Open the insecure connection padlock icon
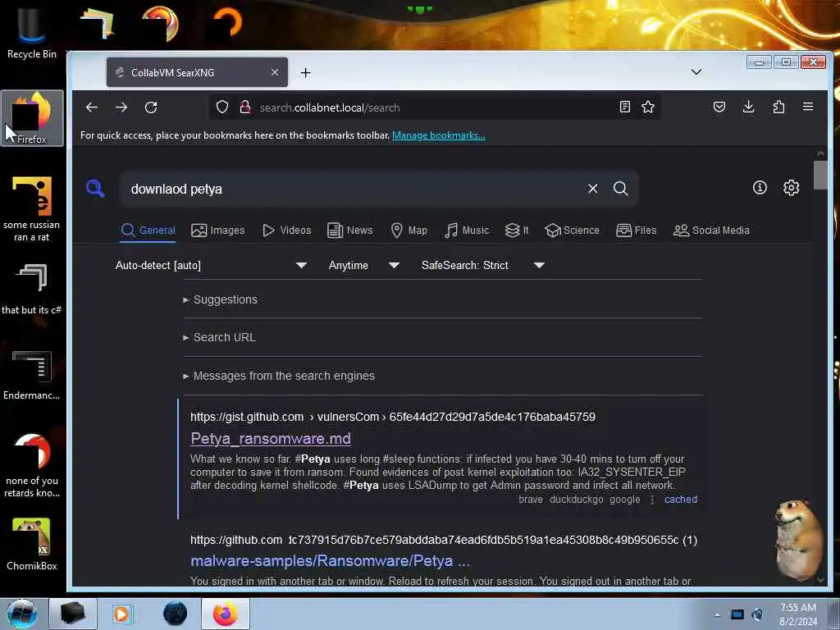840x630 pixels. tap(244, 107)
